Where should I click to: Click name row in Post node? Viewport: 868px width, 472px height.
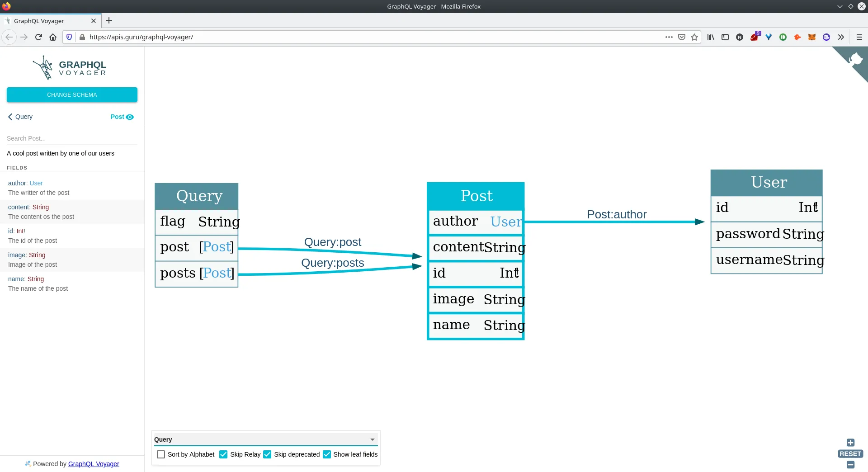pyautogui.click(x=476, y=326)
